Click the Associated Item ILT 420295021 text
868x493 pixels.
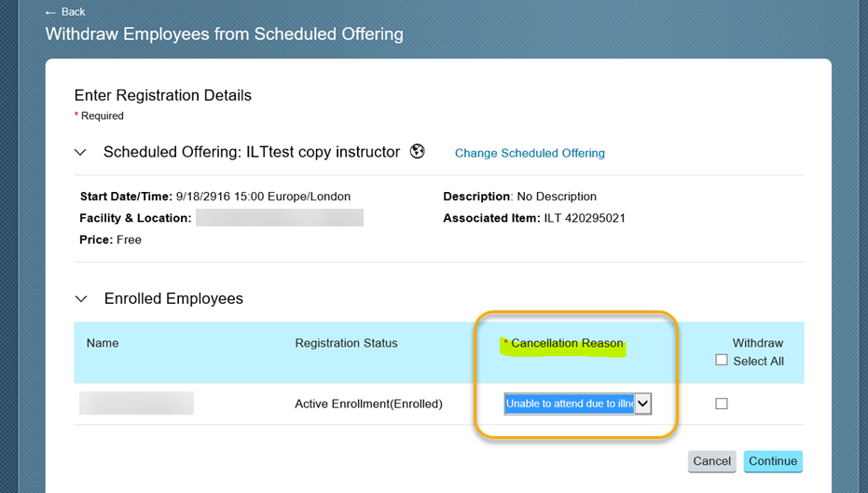point(534,218)
